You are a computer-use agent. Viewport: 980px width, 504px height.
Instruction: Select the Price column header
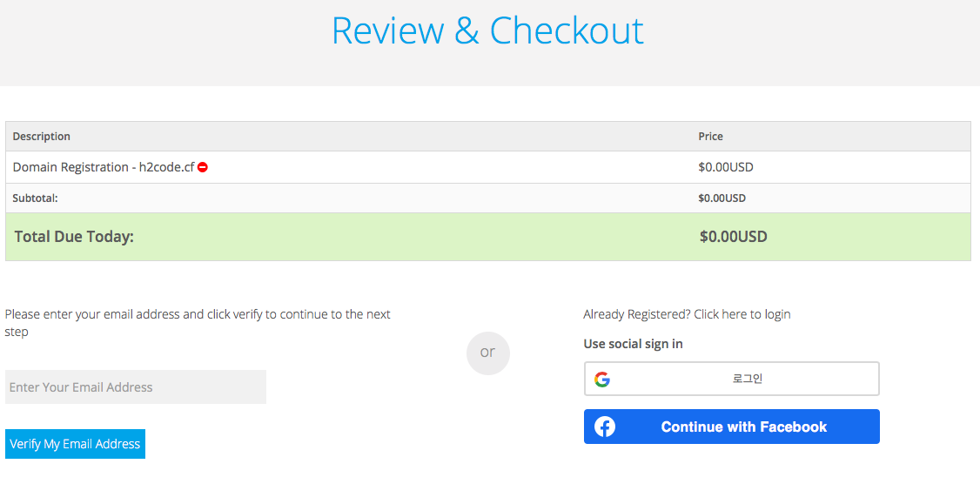point(710,137)
